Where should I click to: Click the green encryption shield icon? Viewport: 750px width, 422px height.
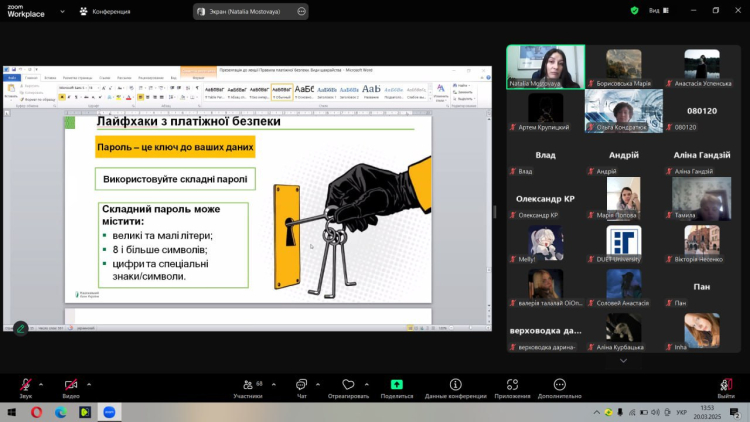coord(634,11)
